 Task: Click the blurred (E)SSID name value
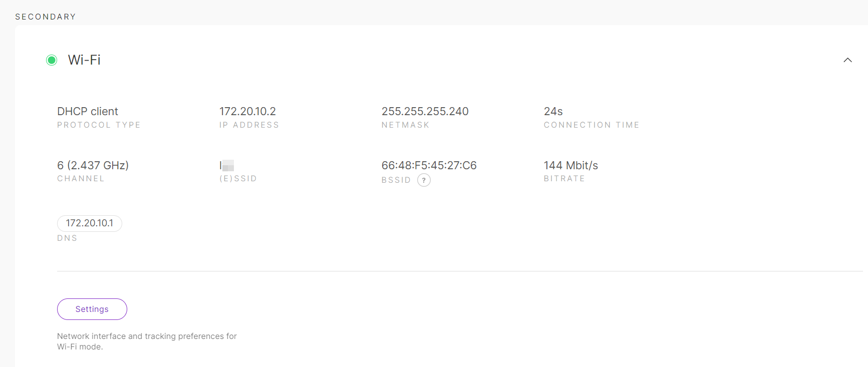tap(227, 165)
